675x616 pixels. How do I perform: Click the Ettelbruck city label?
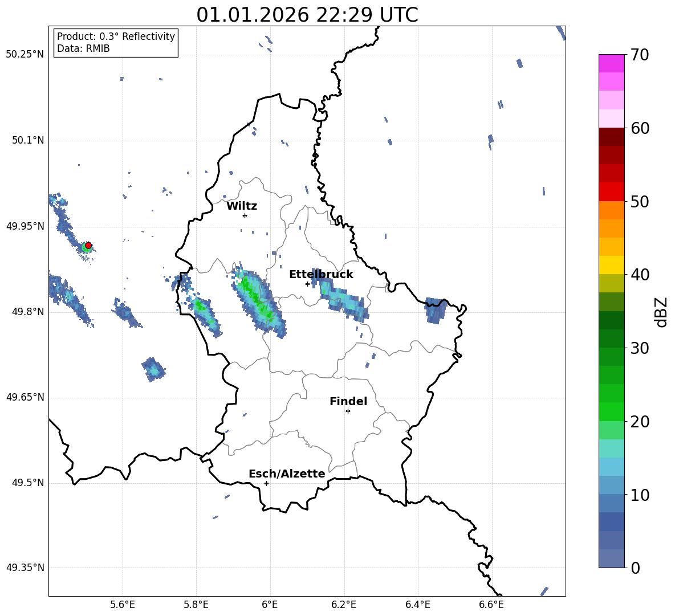(321, 275)
